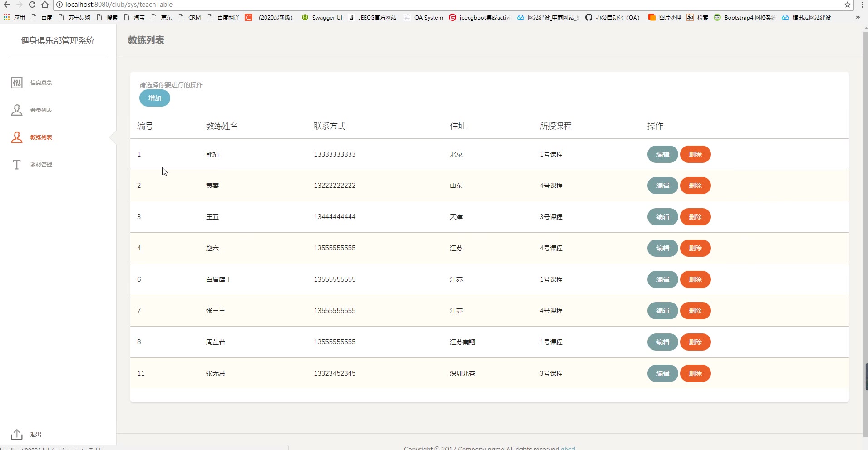Image resolution: width=868 pixels, height=450 pixels.
Task: Click the 会员列表 member icon
Action: pos(17,110)
